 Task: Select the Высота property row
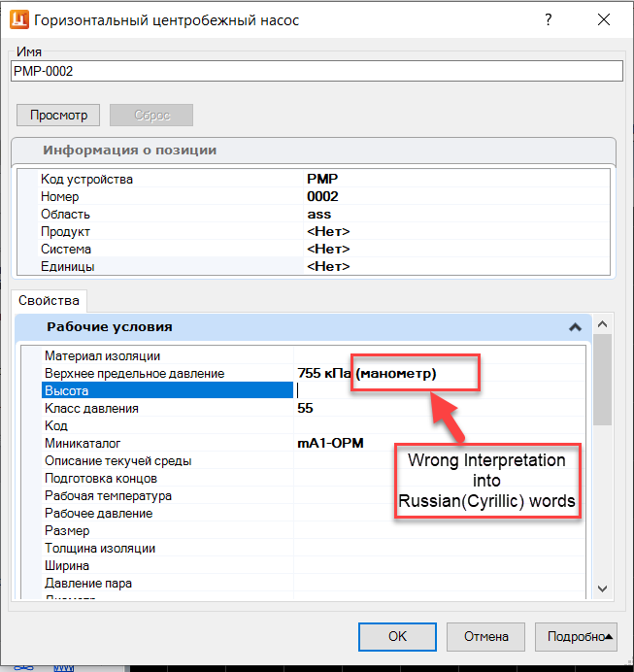click(314, 390)
